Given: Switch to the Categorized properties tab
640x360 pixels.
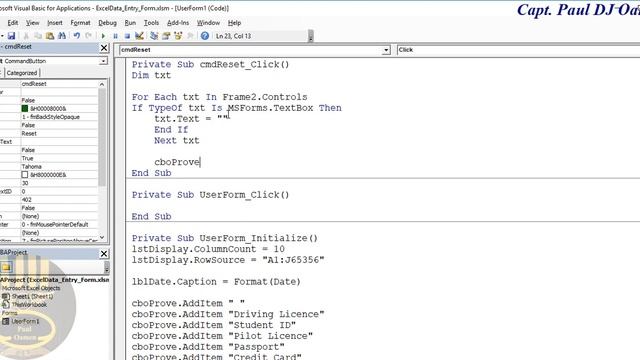Looking at the screenshot, I should 22,73.
